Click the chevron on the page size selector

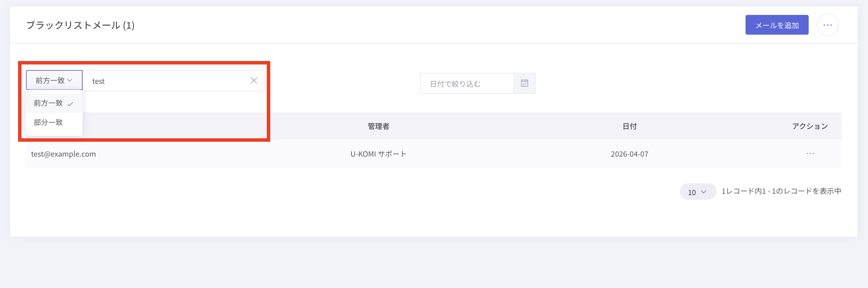704,192
